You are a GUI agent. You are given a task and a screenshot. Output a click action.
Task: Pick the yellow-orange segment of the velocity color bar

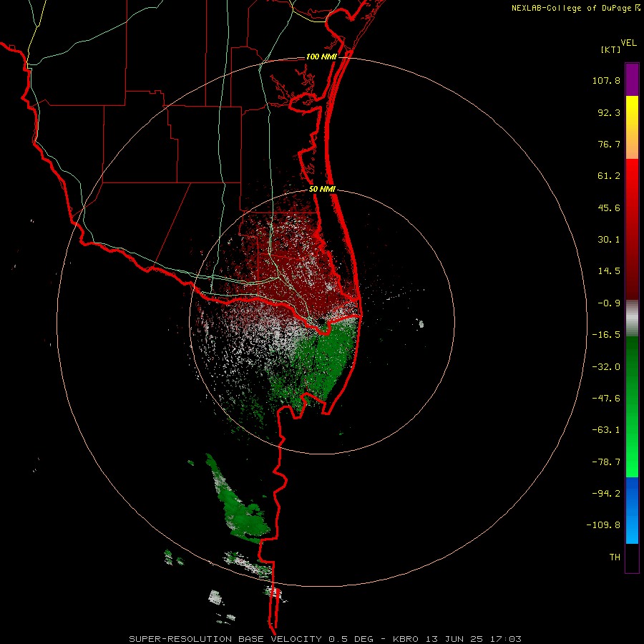pyautogui.click(x=632, y=127)
